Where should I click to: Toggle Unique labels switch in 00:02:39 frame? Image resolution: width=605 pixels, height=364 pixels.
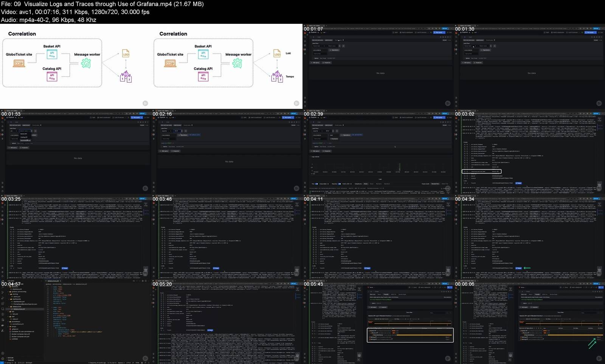(x=328, y=184)
